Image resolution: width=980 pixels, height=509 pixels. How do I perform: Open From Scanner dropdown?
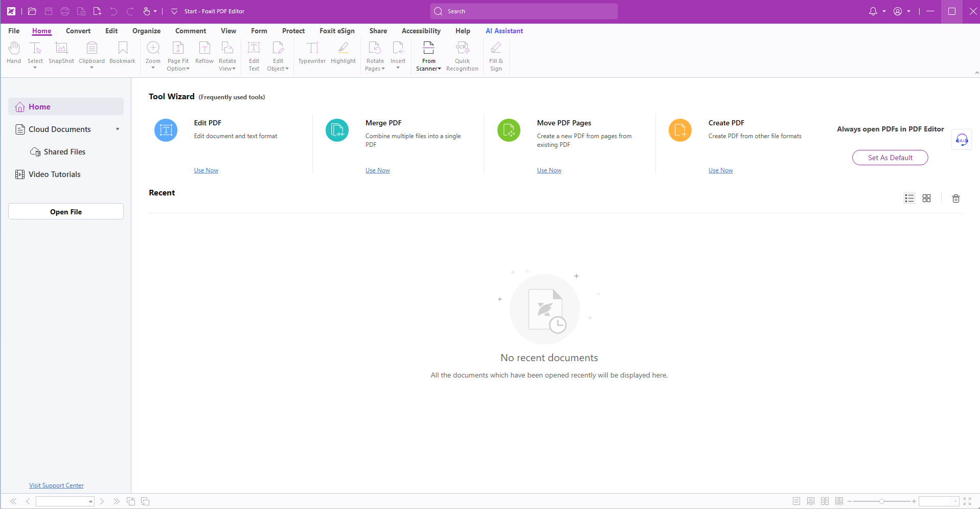click(x=439, y=69)
